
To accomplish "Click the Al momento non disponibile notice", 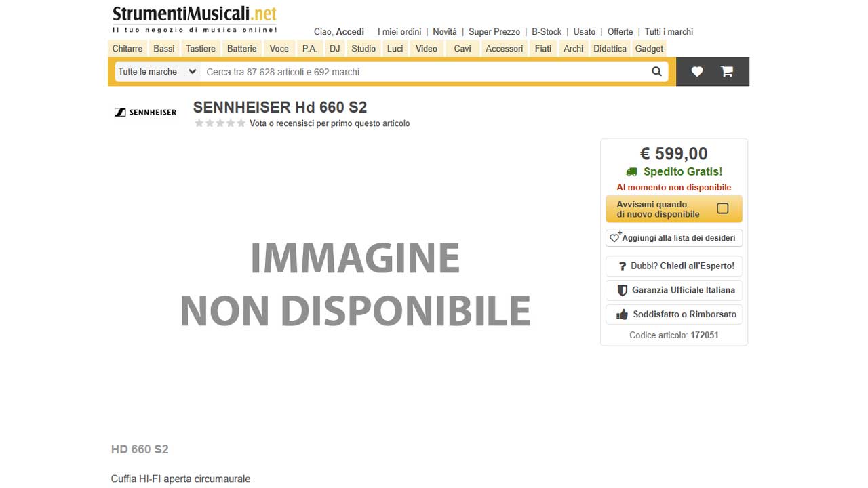I will pyautogui.click(x=674, y=187).
